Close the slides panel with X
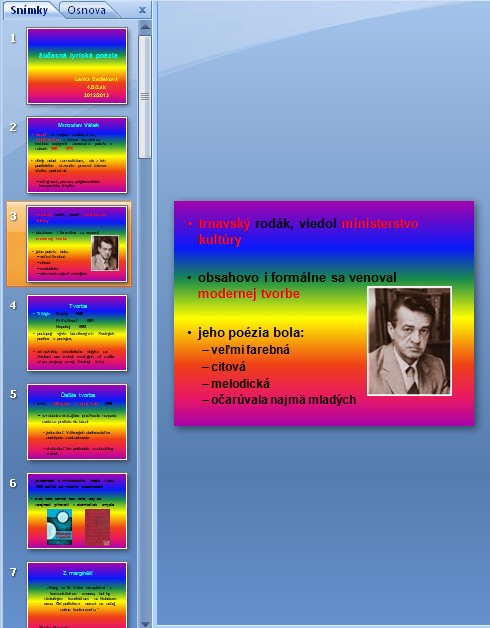The width and height of the screenshot is (490, 628). 142,10
